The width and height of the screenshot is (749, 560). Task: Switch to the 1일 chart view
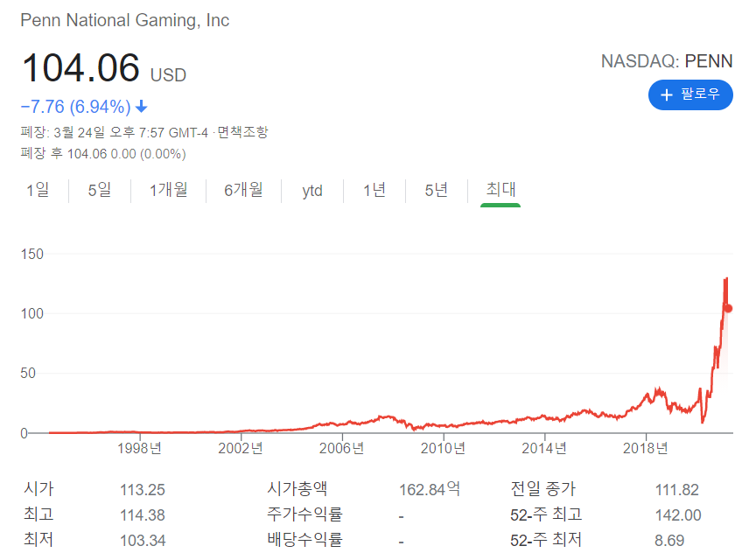38,190
